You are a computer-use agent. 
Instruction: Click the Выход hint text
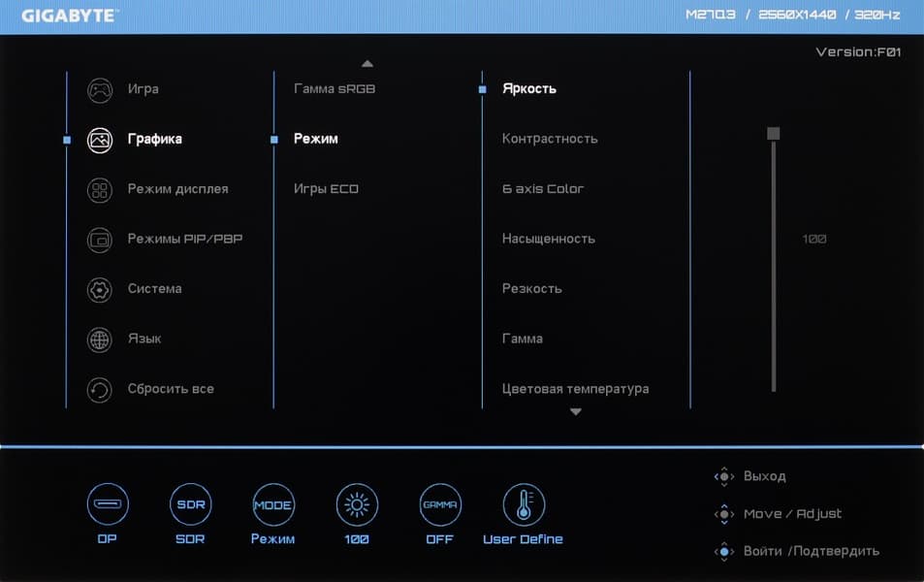(x=765, y=476)
